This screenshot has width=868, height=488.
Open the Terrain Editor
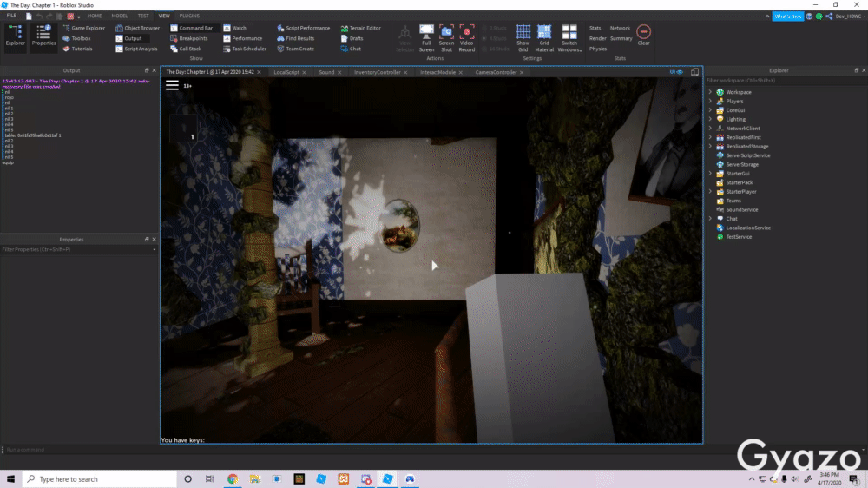[361, 28]
